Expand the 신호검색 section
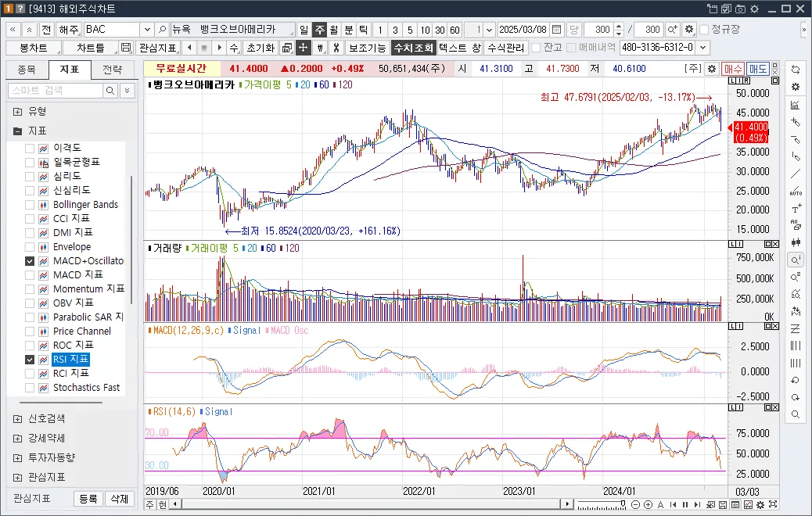This screenshot has height=516, width=812. point(18,419)
